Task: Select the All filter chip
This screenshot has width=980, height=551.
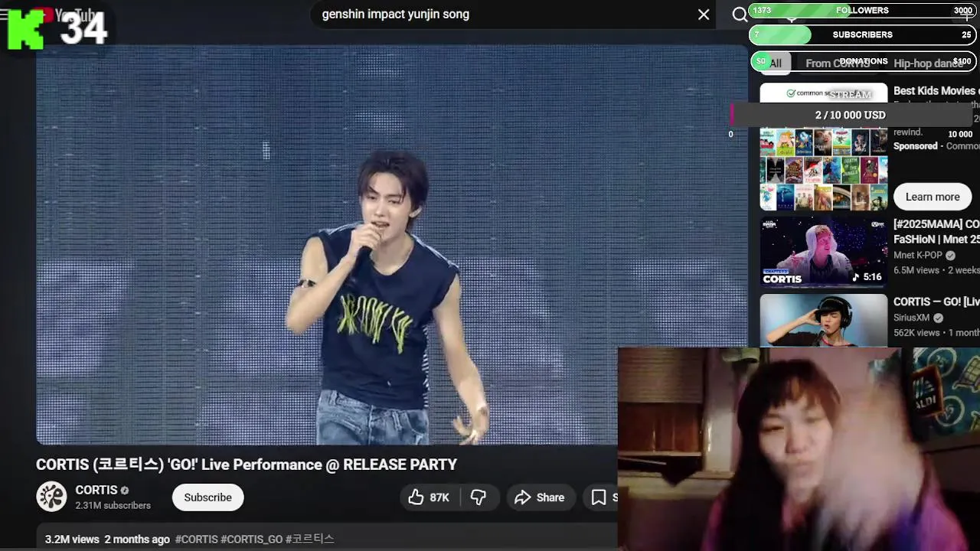Action: pyautogui.click(x=776, y=64)
